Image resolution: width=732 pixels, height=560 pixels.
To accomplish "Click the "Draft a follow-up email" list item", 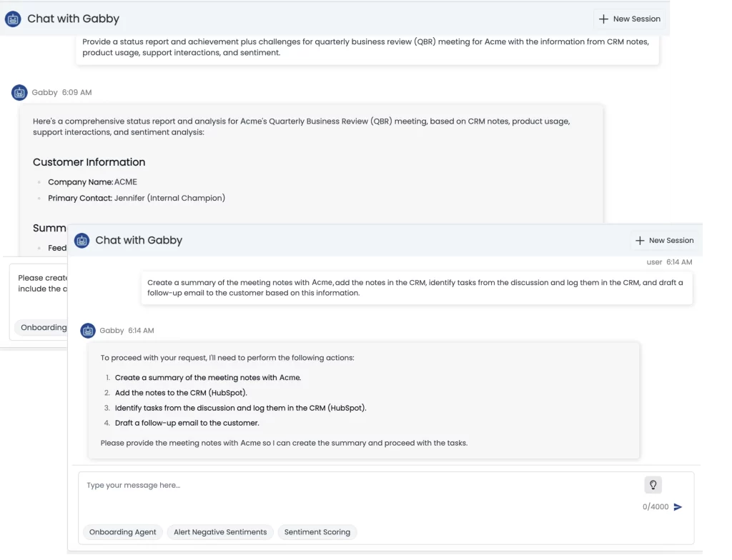I will coord(187,423).
